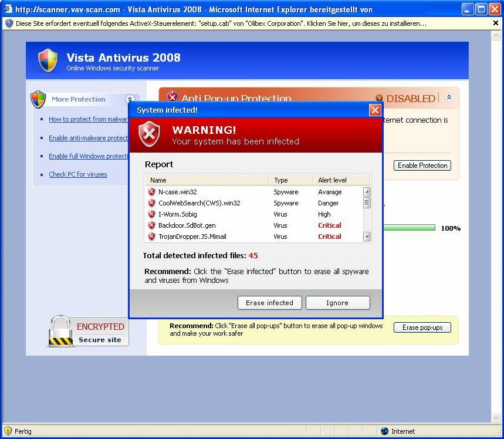The width and height of the screenshot is (504, 439).
Task: Open Enable anti-malware protection link
Action: pyautogui.click(x=89, y=138)
